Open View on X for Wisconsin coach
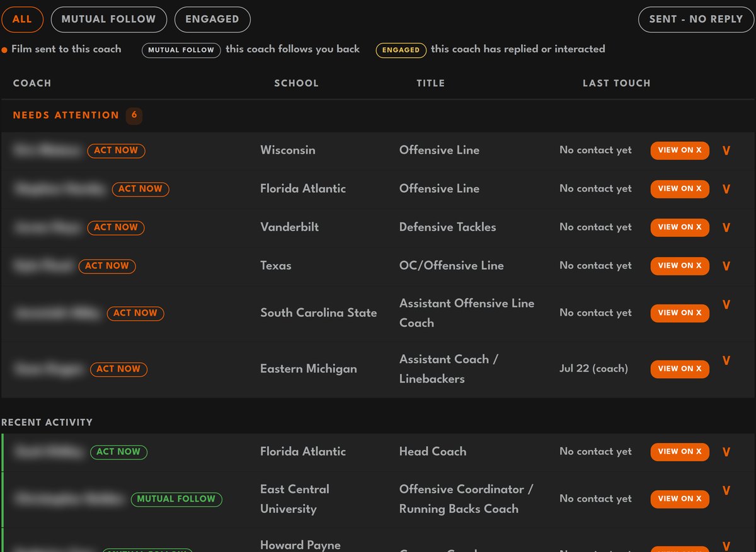The width and height of the screenshot is (756, 552). click(x=680, y=151)
